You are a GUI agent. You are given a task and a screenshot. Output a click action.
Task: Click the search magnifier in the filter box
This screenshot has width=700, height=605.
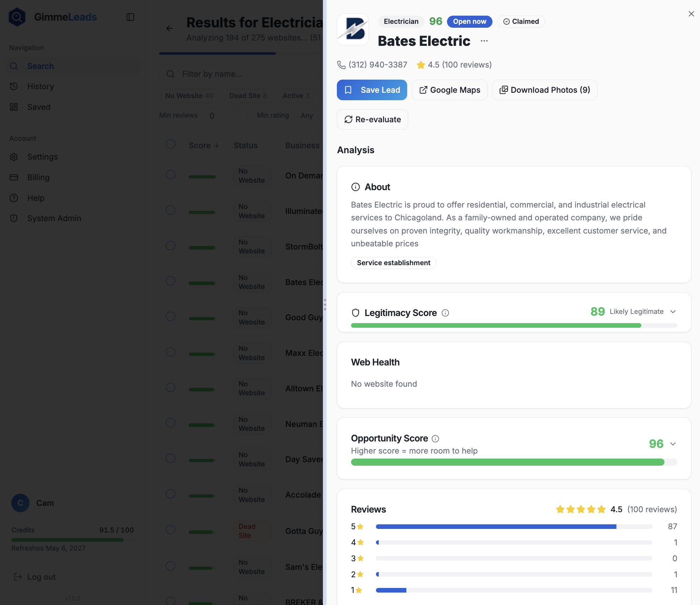tap(171, 74)
